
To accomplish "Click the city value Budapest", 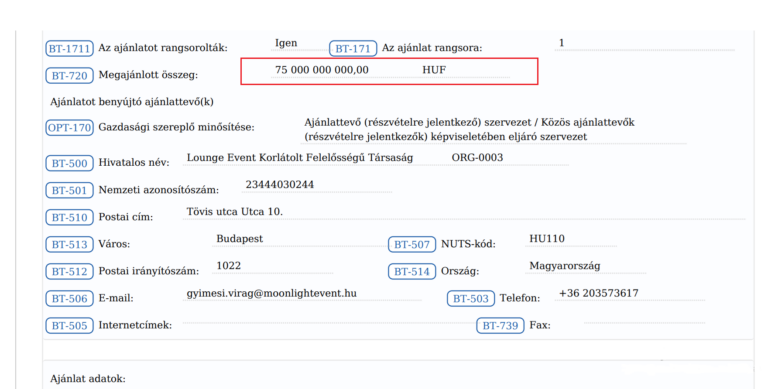I will click(240, 239).
